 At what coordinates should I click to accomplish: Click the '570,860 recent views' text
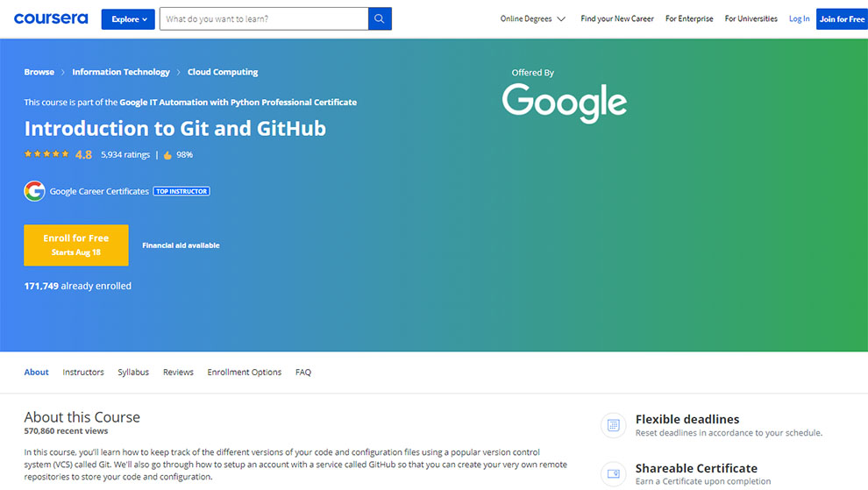click(66, 430)
